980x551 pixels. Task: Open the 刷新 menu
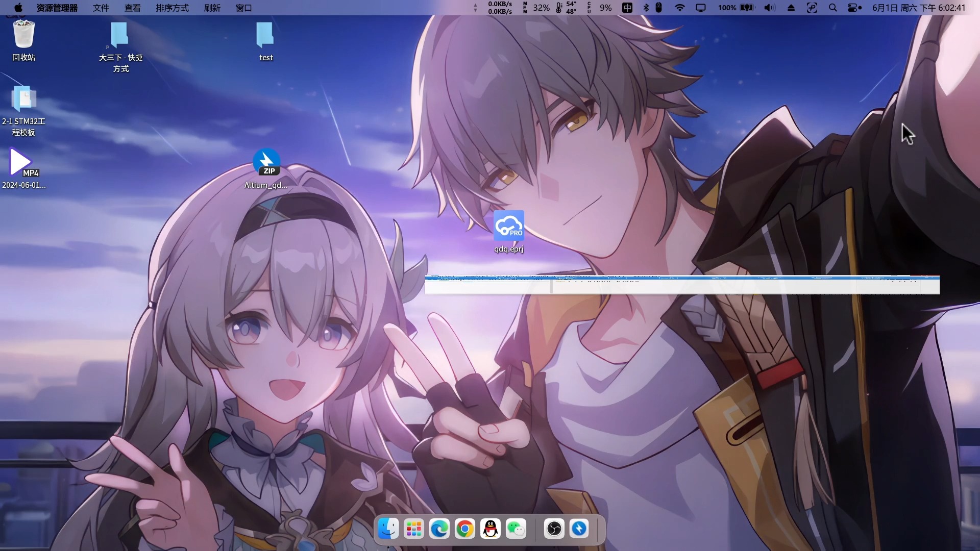coord(212,8)
